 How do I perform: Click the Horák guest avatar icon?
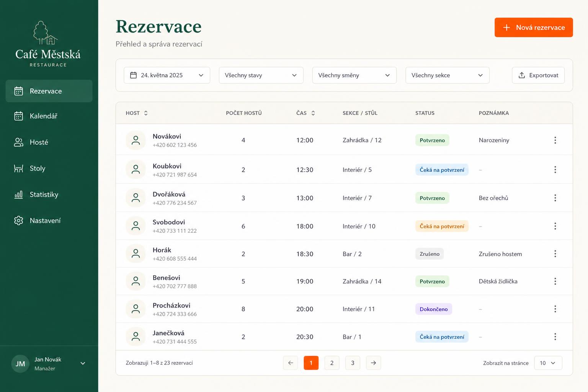click(x=136, y=254)
